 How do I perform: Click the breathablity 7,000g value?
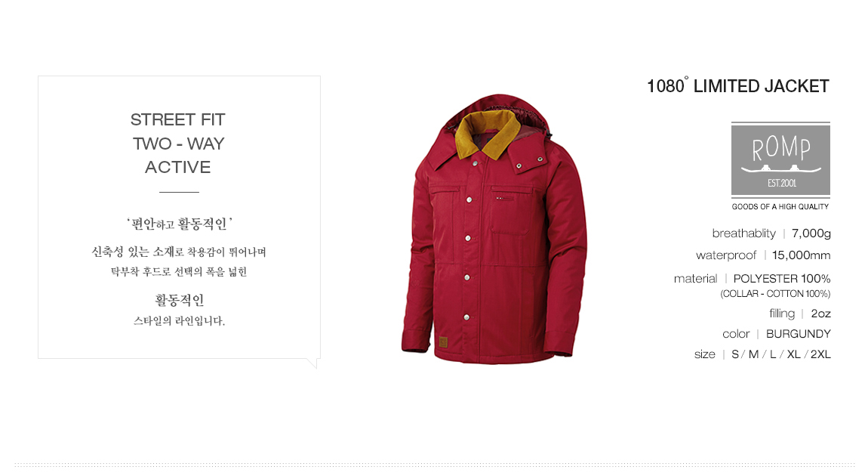click(811, 233)
